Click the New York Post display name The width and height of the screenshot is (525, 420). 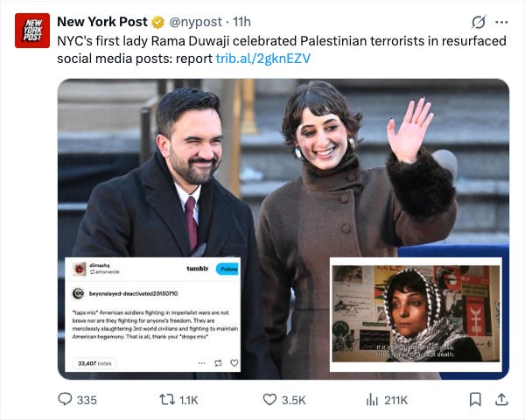[x=102, y=22]
